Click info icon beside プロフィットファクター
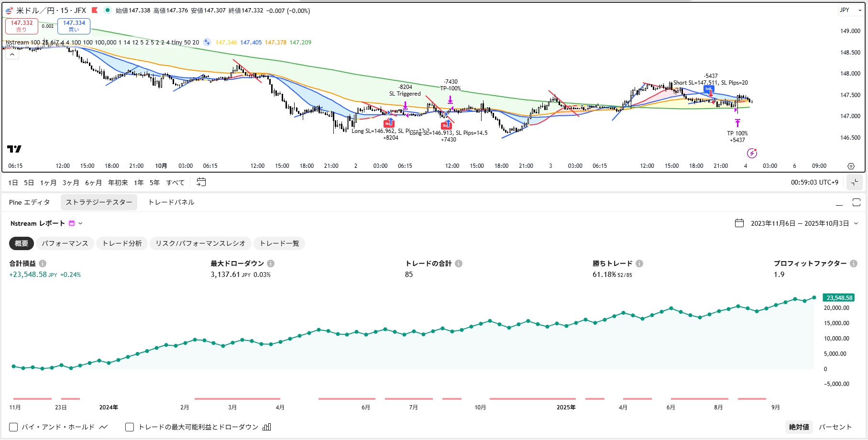Image resolution: width=868 pixels, height=440 pixels. [x=854, y=264]
